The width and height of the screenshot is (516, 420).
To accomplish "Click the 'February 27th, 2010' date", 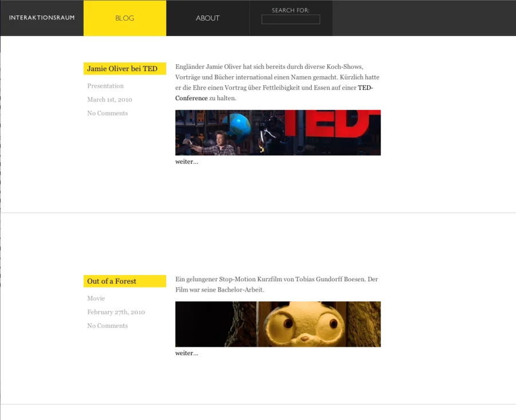I will click(116, 312).
